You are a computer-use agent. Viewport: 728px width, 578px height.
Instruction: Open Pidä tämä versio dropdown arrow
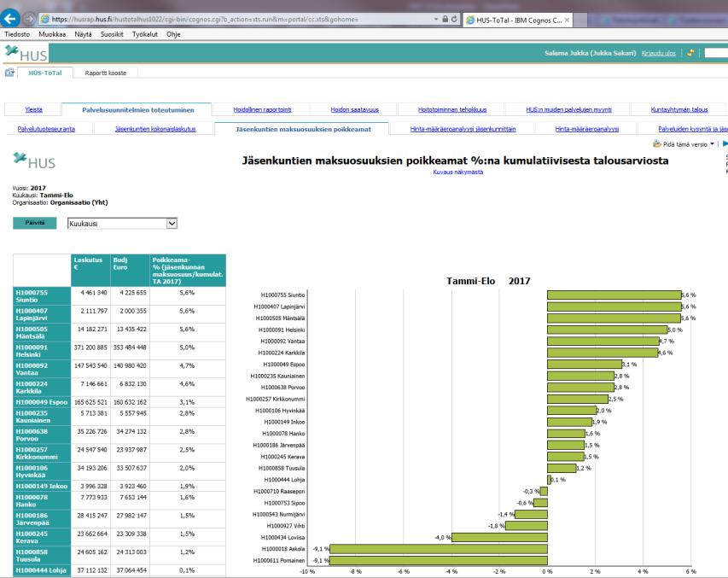pyautogui.click(x=713, y=144)
